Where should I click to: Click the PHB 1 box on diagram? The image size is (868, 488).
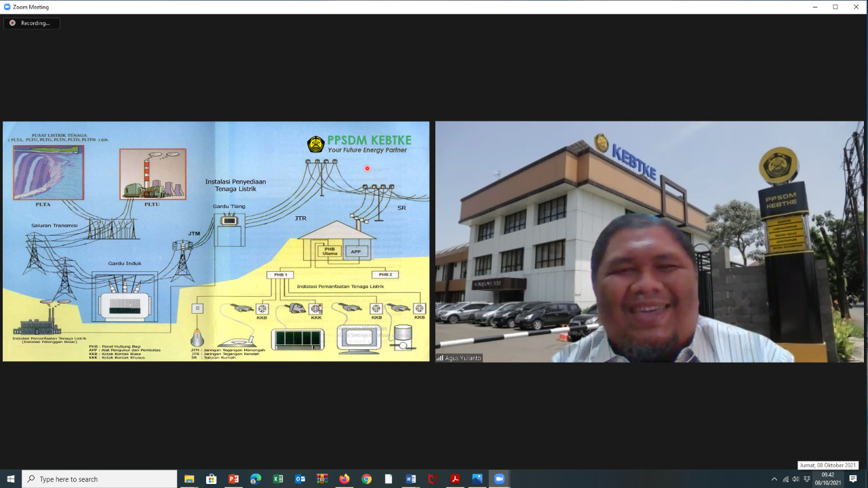(279, 274)
